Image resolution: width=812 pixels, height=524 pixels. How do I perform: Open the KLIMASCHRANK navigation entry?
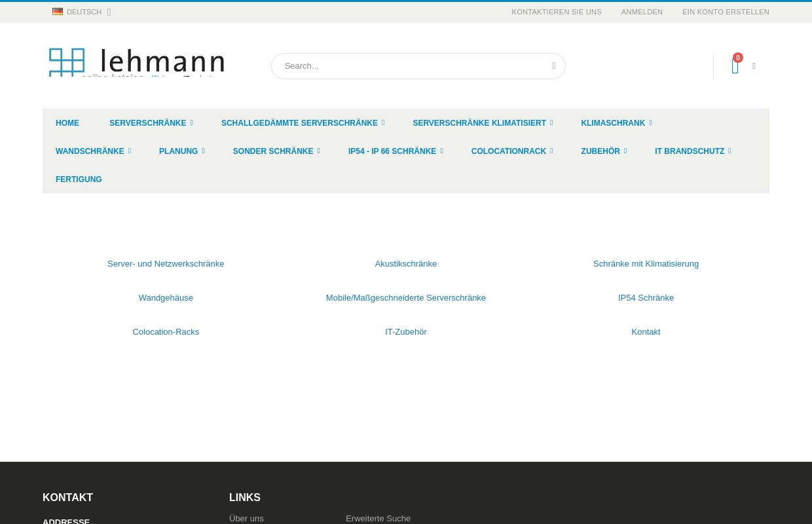[x=613, y=123]
